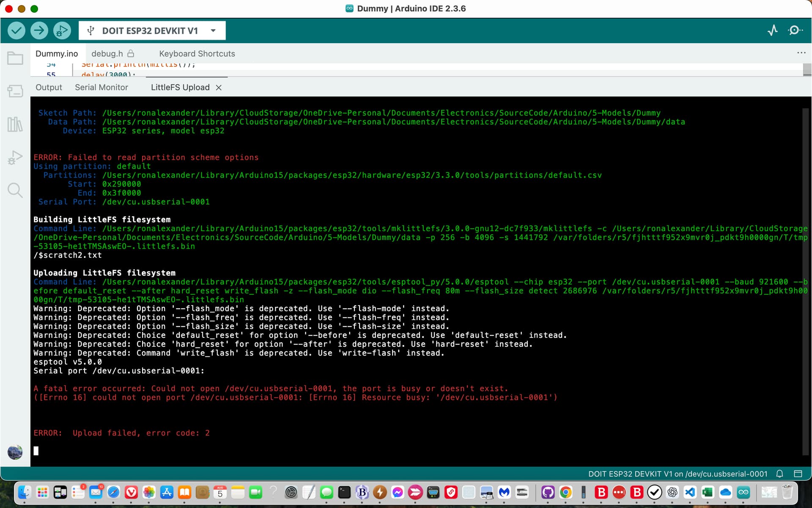Open the Library Manager panel
The height and width of the screenshot is (508, 812).
pos(15,124)
